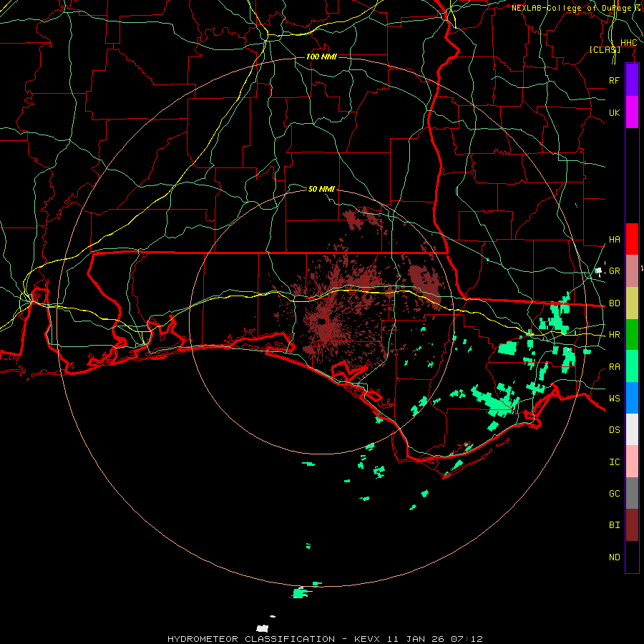
Task: Click the RF legend label
Action: tap(614, 80)
